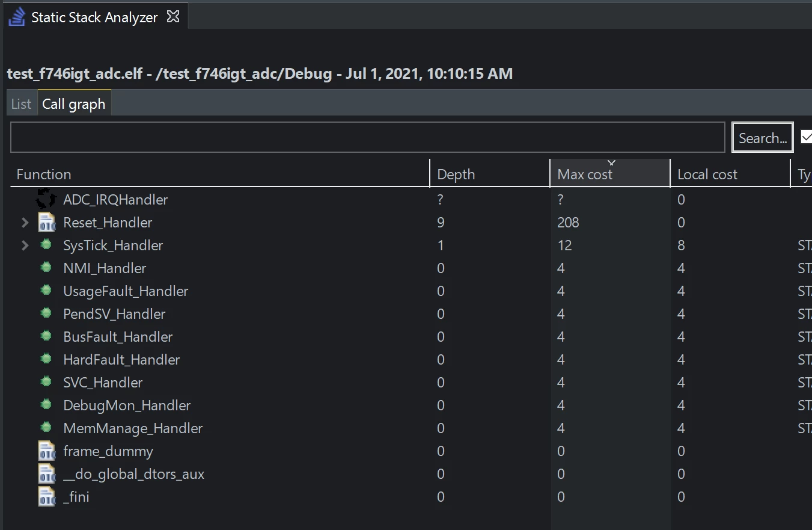Click the ADC_IRQHandler recursive cycle icon
The image size is (812, 530).
tap(46, 199)
